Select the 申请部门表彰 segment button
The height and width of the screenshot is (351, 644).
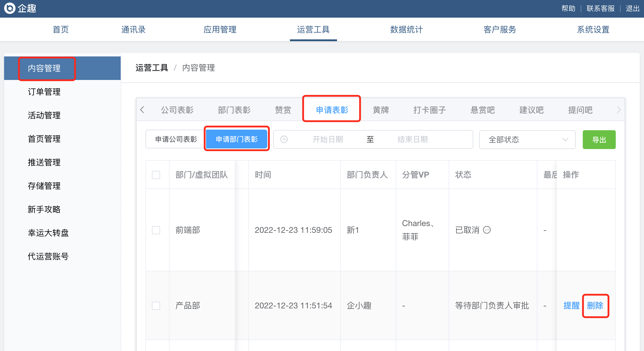pyautogui.click(x=237, y=139)
